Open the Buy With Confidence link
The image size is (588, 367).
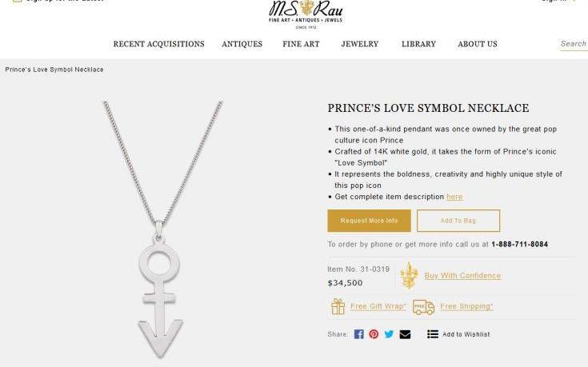462,276
